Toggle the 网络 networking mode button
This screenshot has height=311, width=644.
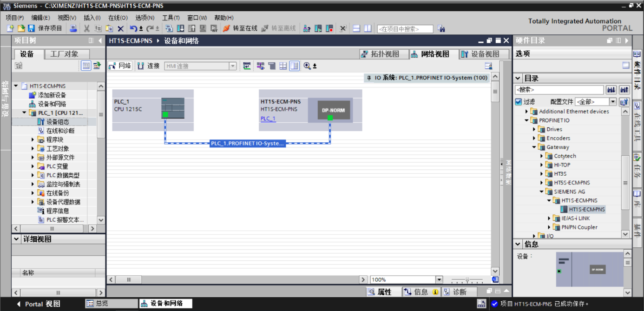[x=120, y=66]
